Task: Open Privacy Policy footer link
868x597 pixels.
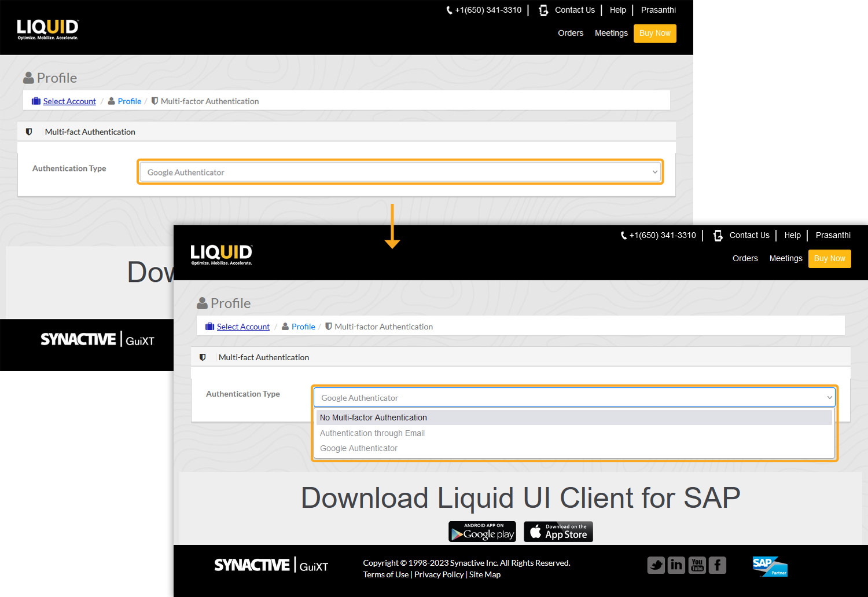Action: (x=439, y=574)
